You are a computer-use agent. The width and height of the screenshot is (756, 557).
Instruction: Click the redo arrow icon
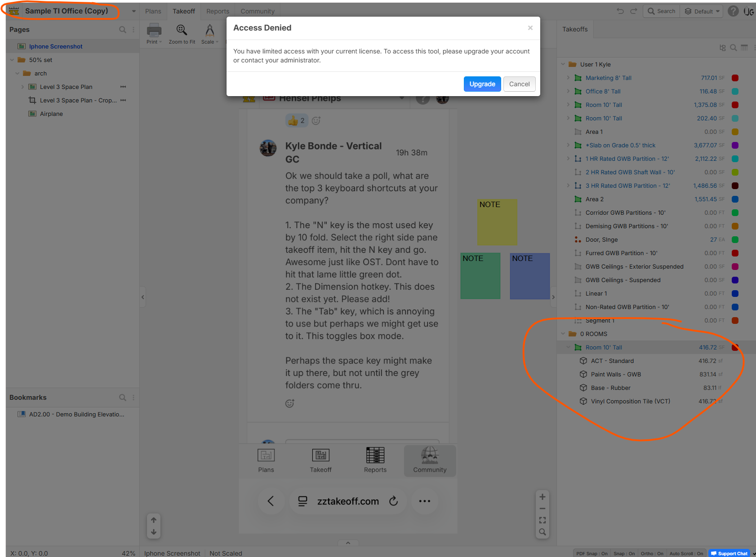point(634,11)
